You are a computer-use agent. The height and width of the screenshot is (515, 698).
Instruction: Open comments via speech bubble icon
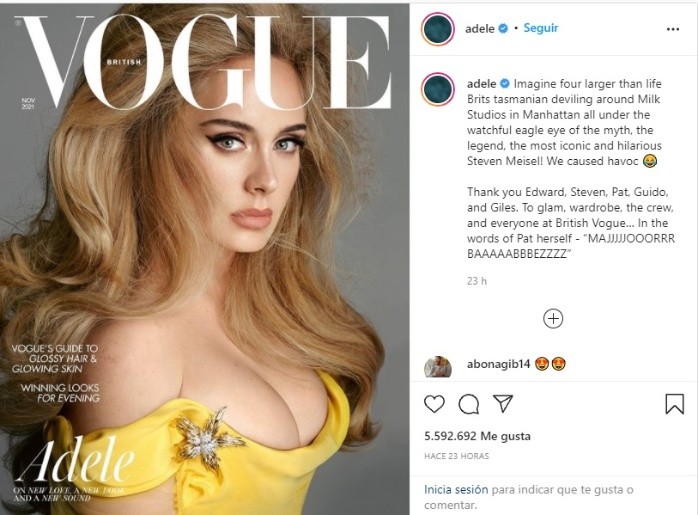pos(469,404)
